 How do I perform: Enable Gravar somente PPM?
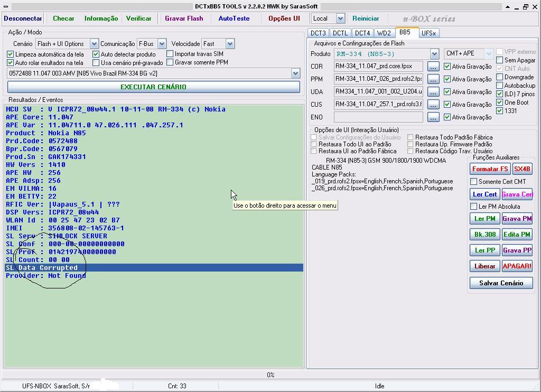pos(170,62)
